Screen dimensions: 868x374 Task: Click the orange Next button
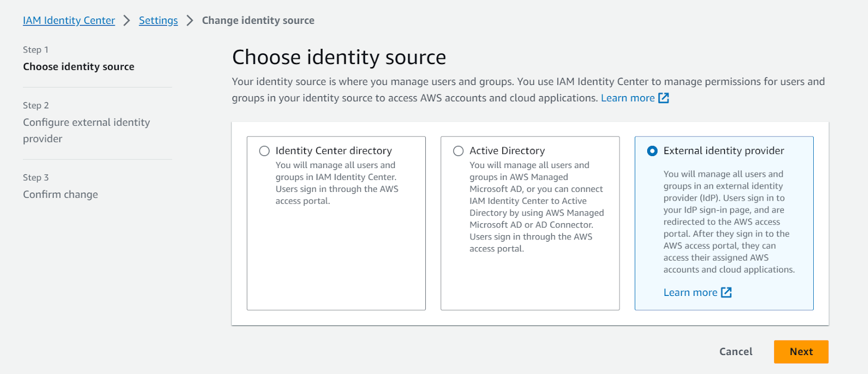801,352
